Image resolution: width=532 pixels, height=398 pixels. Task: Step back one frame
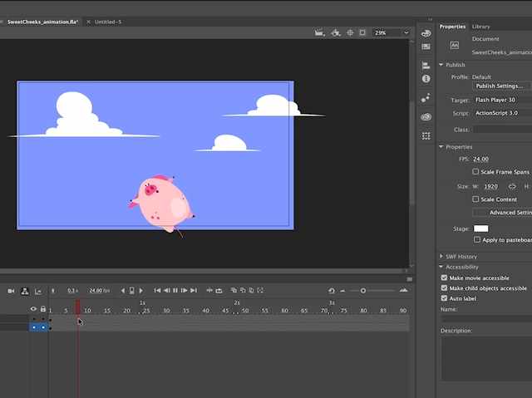(x=166, y=291)
